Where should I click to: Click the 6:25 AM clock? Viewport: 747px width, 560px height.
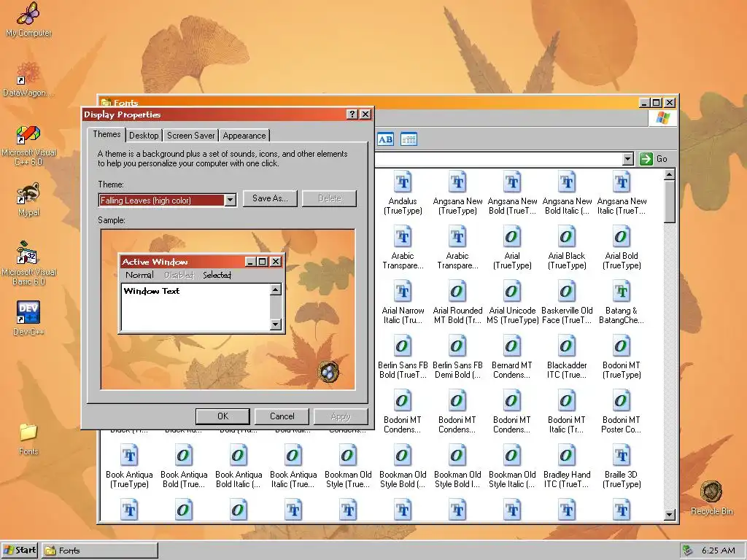pyautogui.click(x=718, y=551)
